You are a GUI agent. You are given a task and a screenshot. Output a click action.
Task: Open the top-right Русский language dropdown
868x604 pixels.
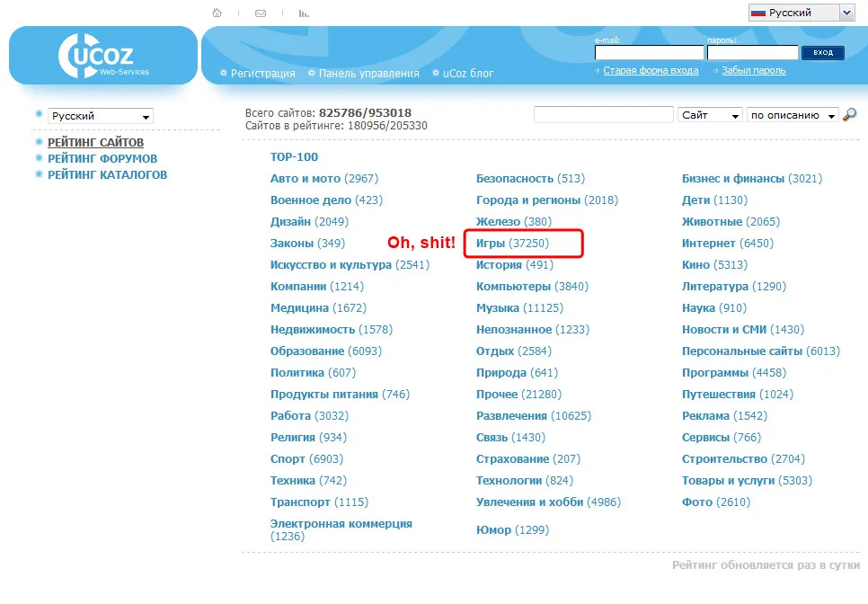coord(801,13)
